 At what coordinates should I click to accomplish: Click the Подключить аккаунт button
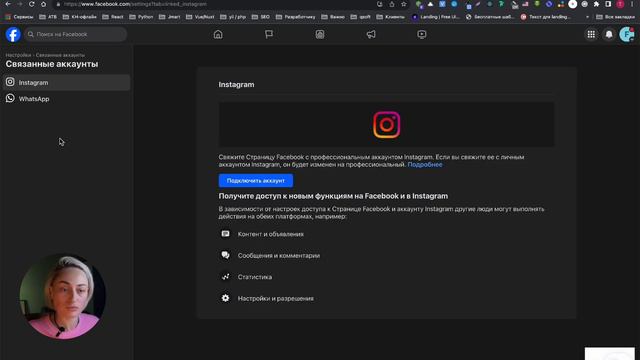[x=256, y=180]
